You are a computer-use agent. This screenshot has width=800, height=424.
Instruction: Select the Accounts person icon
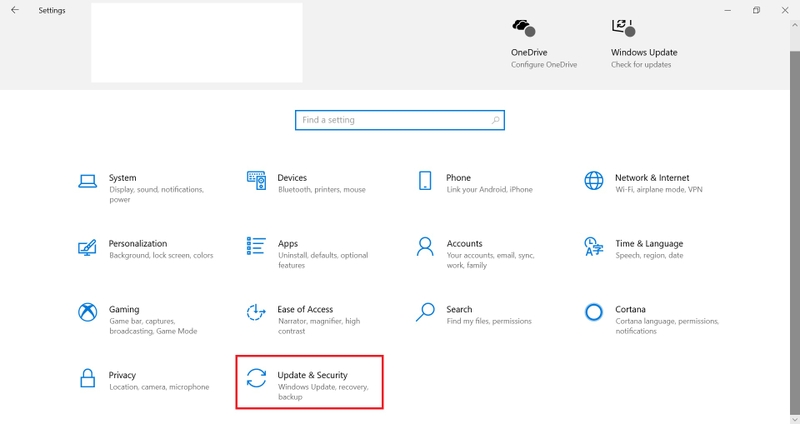424,246
